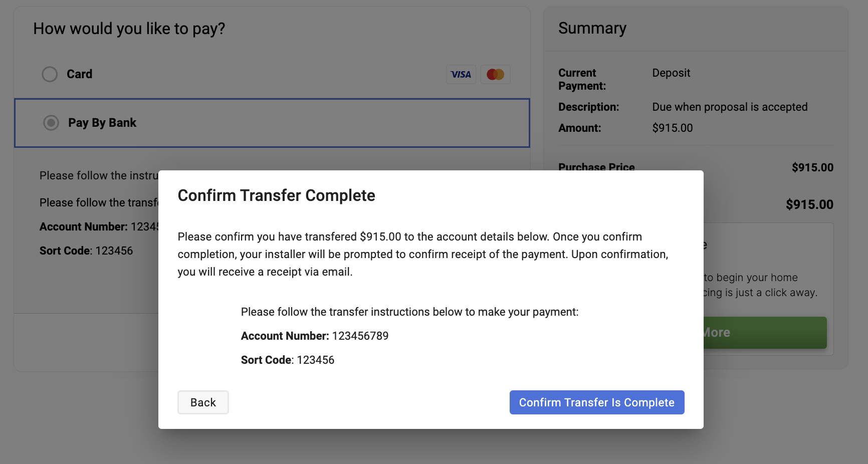This screenshot has width=868, height=464.
Task: Click the Amount $915.00 value in Summary
Action: pos(673,128)
